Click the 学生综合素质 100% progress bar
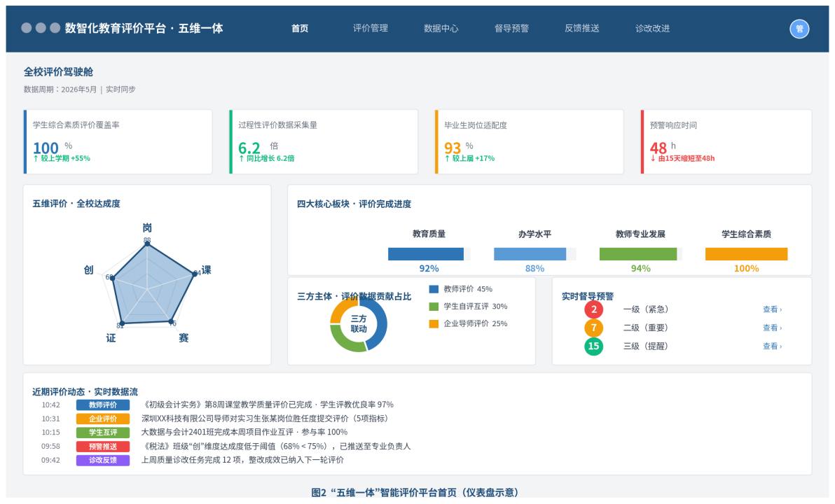 point(746,254)
